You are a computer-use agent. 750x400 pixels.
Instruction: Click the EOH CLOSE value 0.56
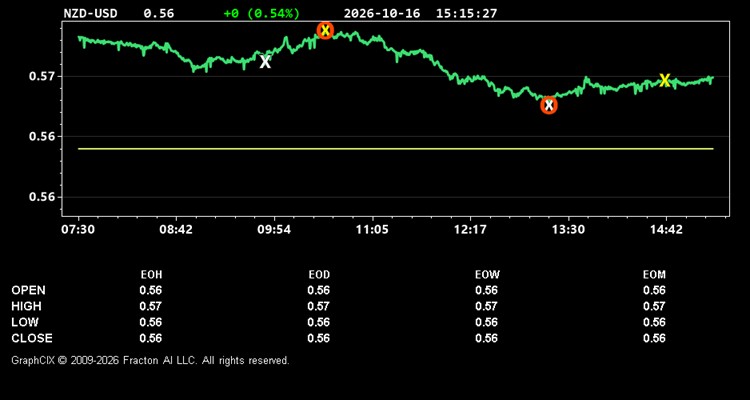tap(151, 338)
